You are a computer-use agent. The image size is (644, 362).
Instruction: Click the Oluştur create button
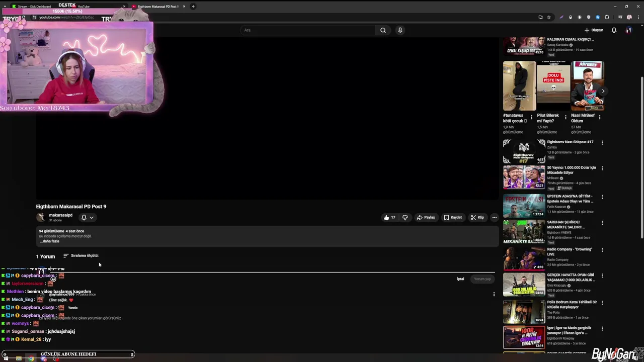pyautogui.click(x=594, y=30)
